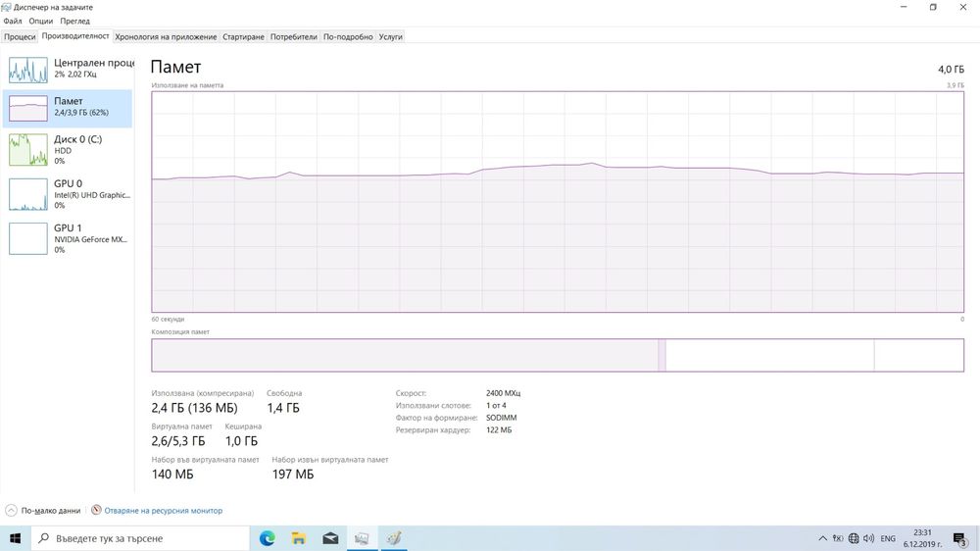Viewport: 980px width, 551px height.
Task: Select GPU 1 NVIDIA GeForce item
Action: pyautogui.click(x=68, y=238)
